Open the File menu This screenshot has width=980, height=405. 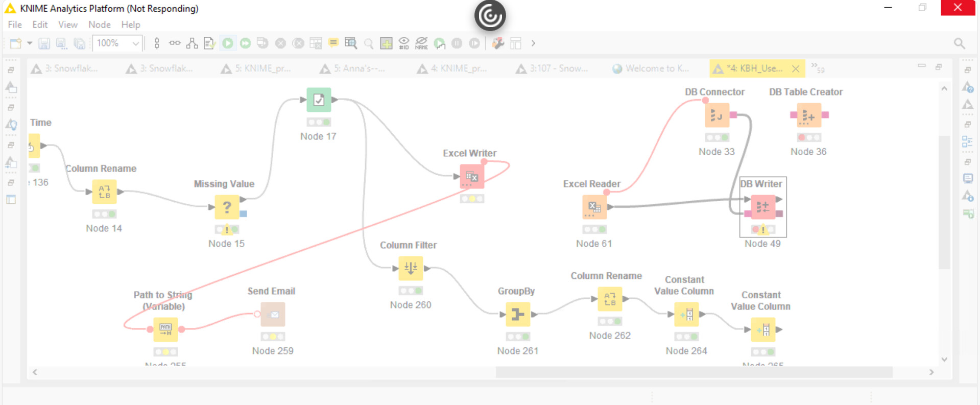pos(15,25)
